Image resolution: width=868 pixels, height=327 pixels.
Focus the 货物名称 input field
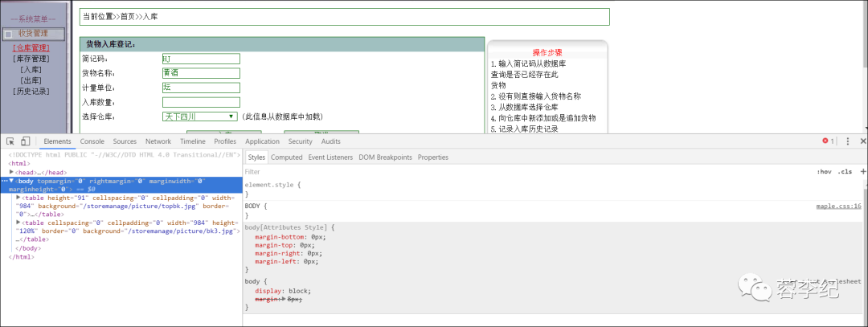pyautogui.click(x=201, y=73)
